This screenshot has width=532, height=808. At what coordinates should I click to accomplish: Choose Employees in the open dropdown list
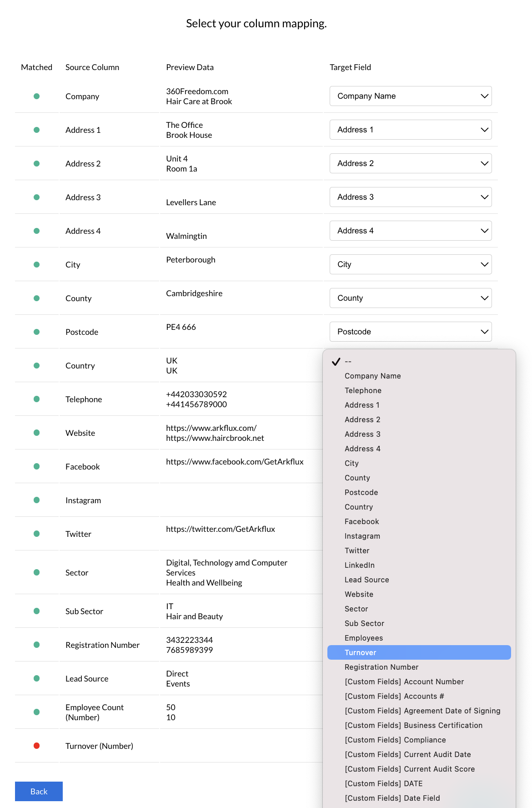363,638
